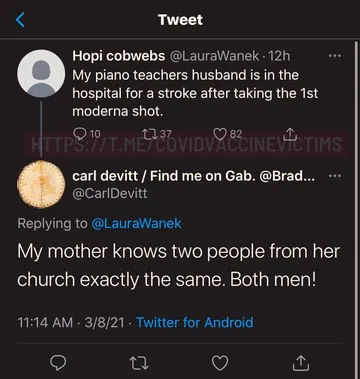Open carl devitt's round profile picture

41,184
